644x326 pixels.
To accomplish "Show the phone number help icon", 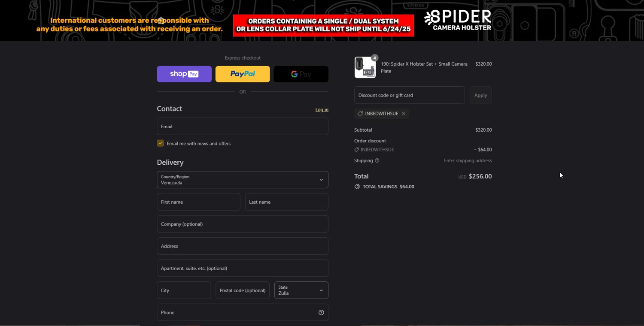I will (321, 312).
